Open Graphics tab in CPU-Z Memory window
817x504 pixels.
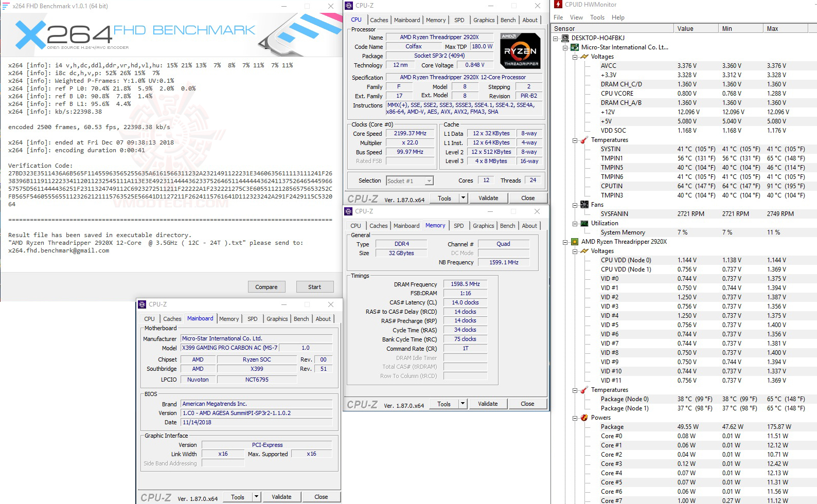click(x=484, y=226)
